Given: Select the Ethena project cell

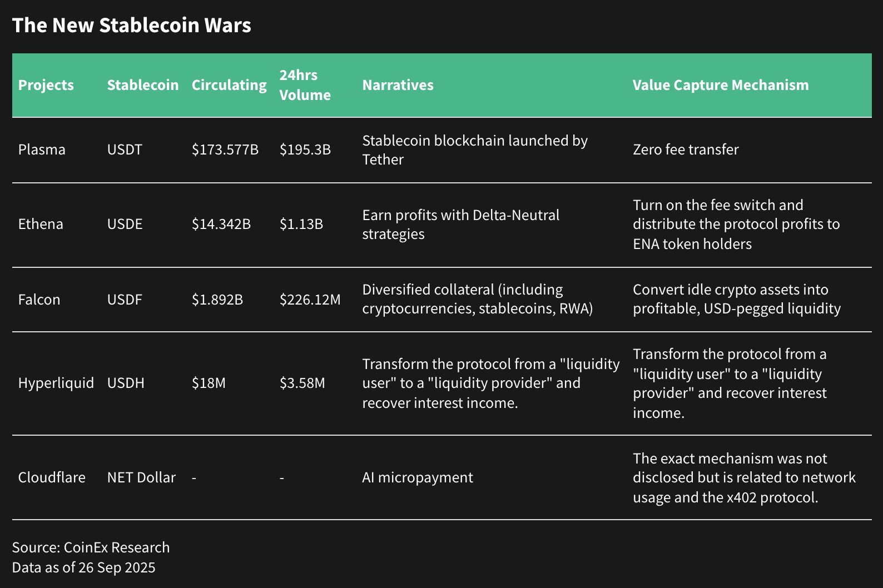Looking at the screenshot, I should click(x=41, y=224).
